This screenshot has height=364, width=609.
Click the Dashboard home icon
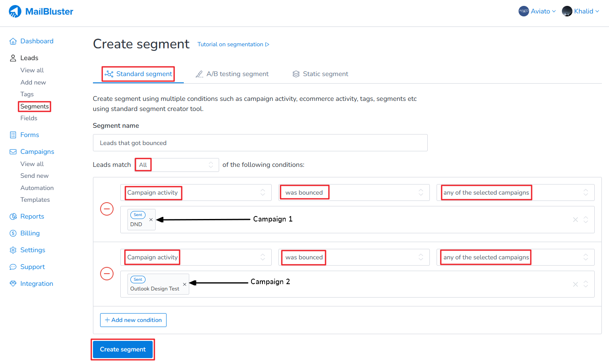13,41
